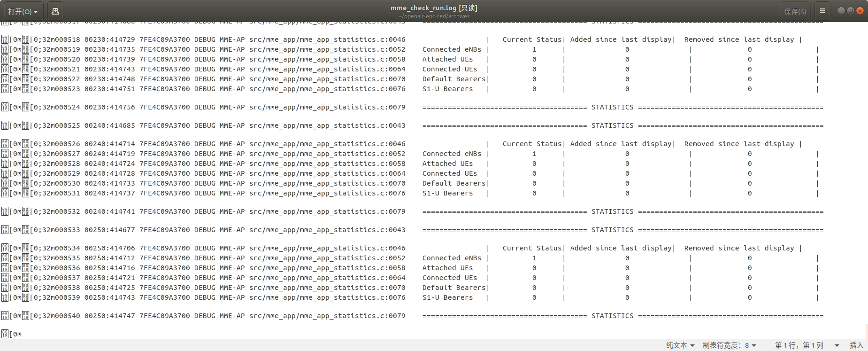Screen dimensions: 868x351
Task: Click 'Removed since last display' in line 000518
Action: coord(739,39)
